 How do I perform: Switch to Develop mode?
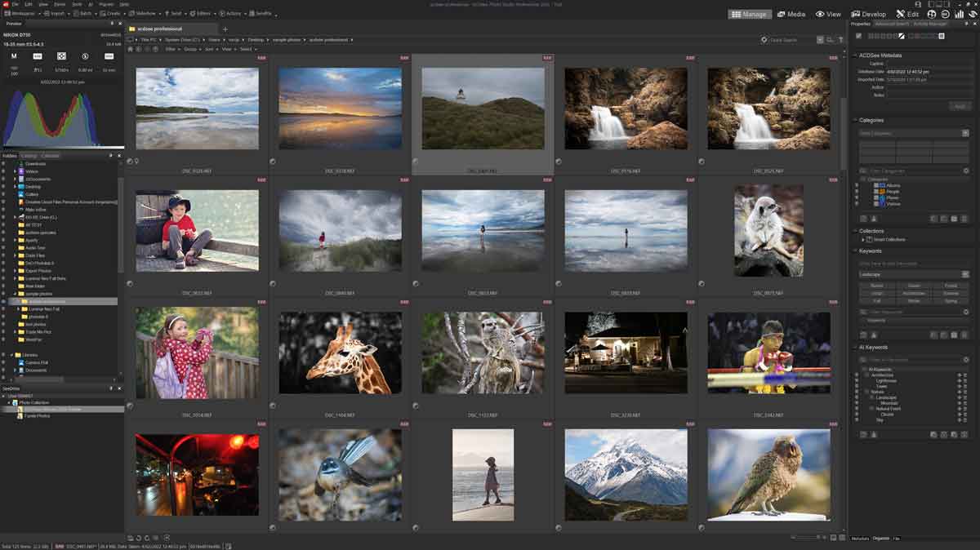pos(868,14)
